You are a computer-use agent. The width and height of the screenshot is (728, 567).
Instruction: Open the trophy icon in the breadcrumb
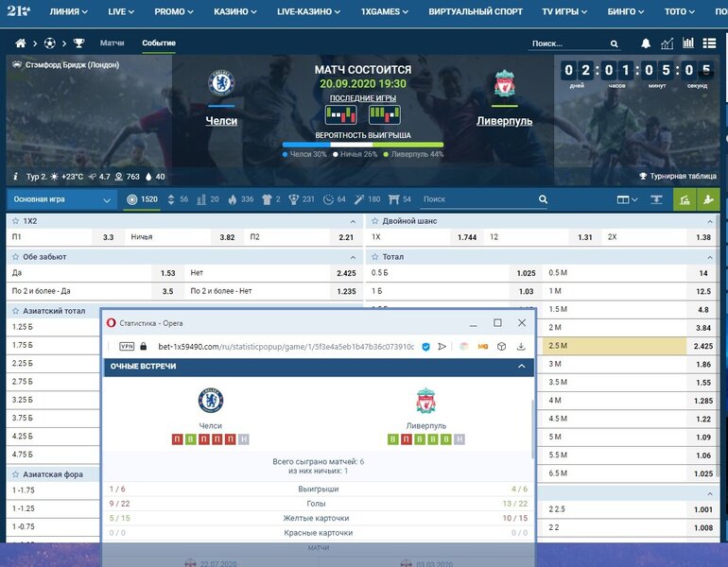78,43
